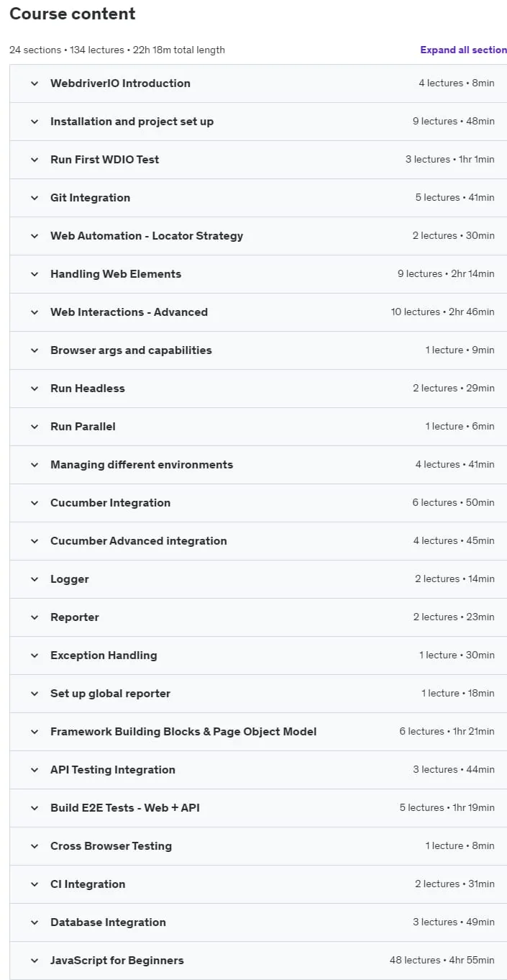Open Cucumber Integration section title

110,503
